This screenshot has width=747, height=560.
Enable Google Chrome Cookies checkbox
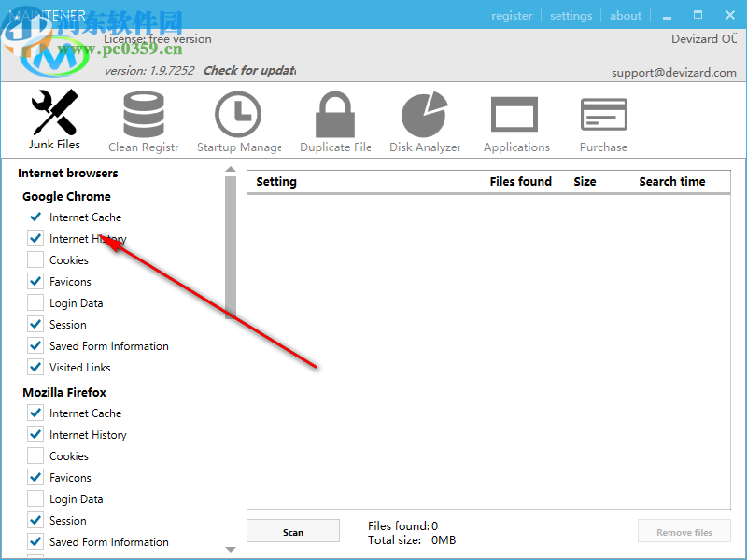pyautogui.click(x=35, y=260)
